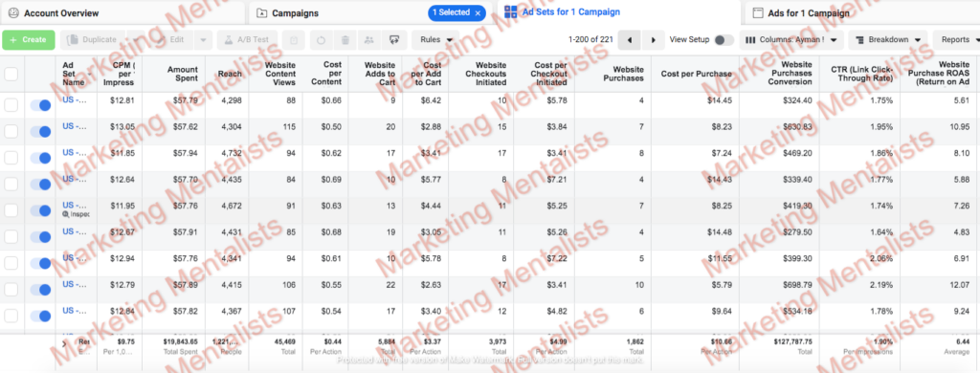980x373 pixels.
Task: Click the Edit button
Action: [170, 40]
